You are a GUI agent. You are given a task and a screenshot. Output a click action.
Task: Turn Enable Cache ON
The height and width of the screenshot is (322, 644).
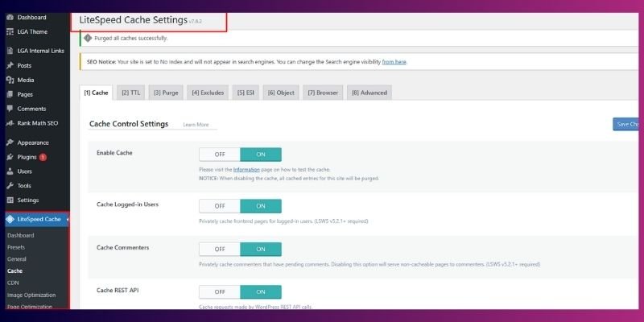click(261, 155)
